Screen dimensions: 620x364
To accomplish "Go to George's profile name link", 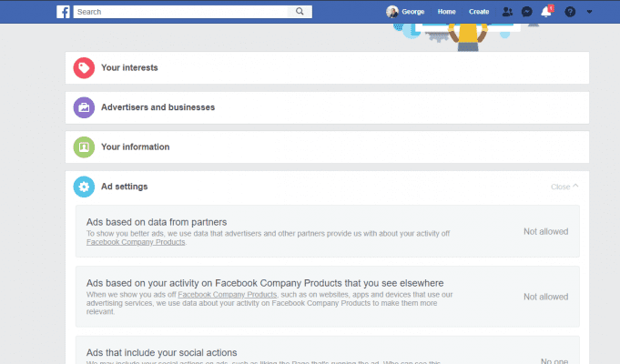I will coord(412,12).
